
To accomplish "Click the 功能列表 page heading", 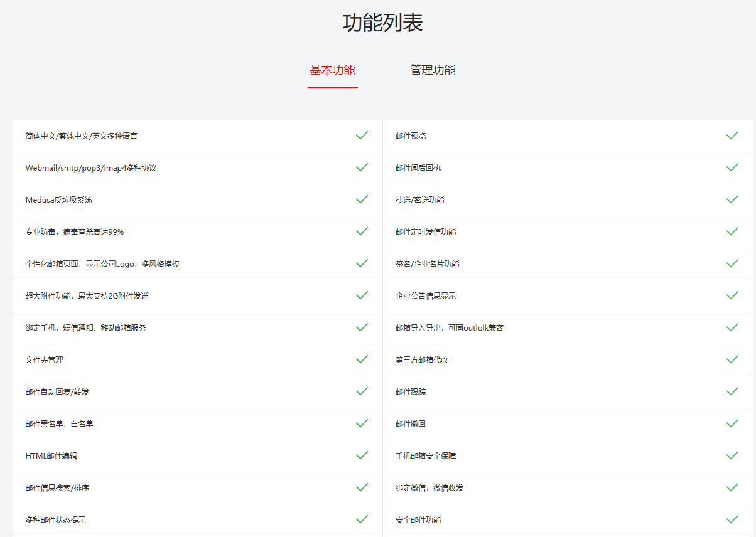I will click(x=383, y=23).
